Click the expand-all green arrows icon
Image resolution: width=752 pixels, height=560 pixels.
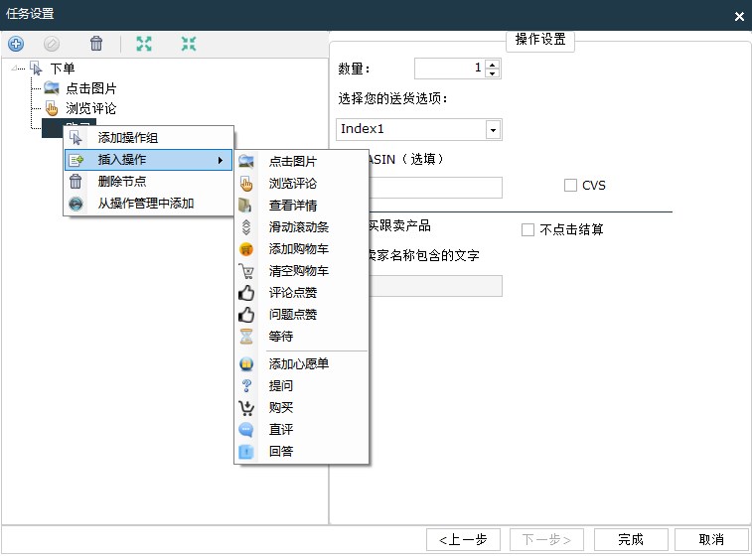point(144,44)
